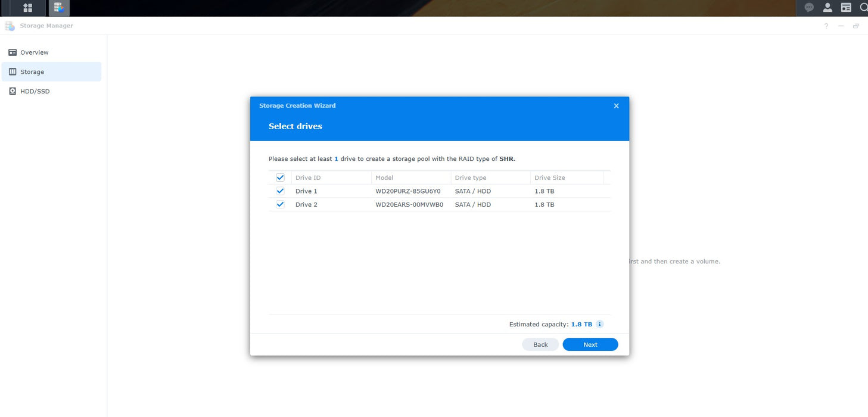Open the HDD/SSD section
Viewport: 868px width, 417px height.
(35, 91)
